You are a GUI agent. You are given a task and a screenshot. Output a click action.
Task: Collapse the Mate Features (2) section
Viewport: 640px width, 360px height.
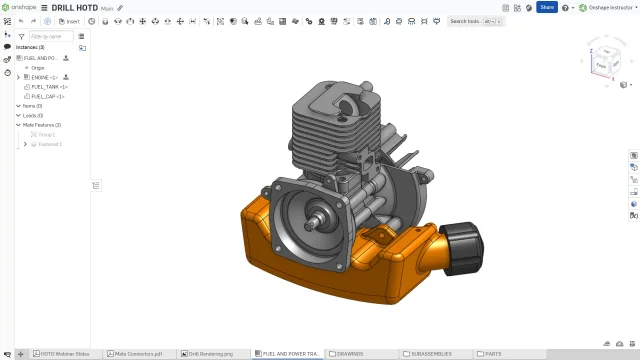pos(18,125)
